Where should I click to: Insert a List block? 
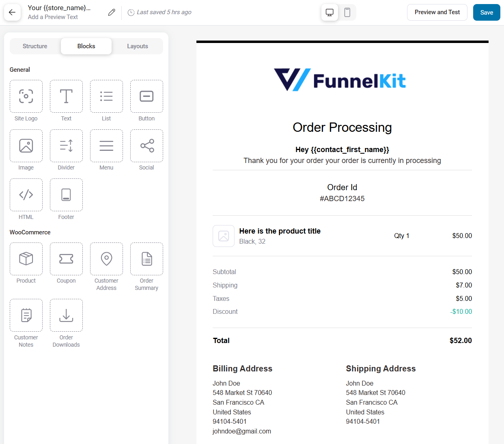click(106, 97)
